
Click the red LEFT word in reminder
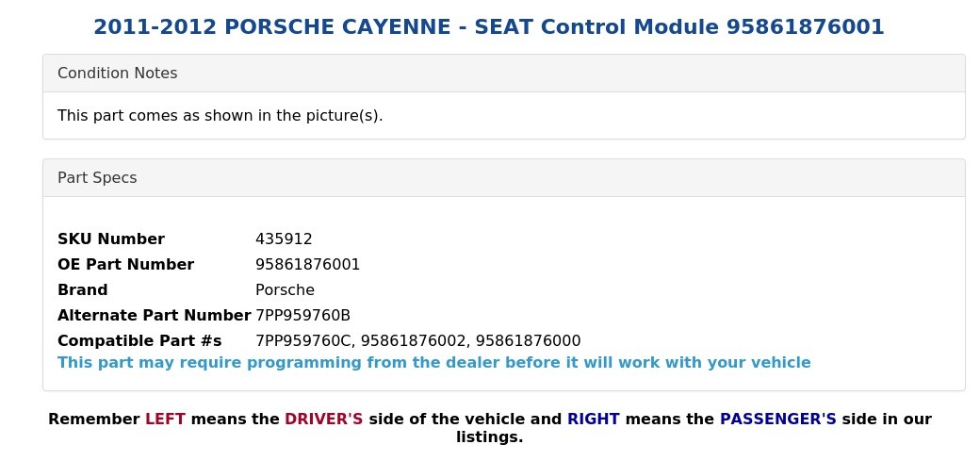point(165,420)
